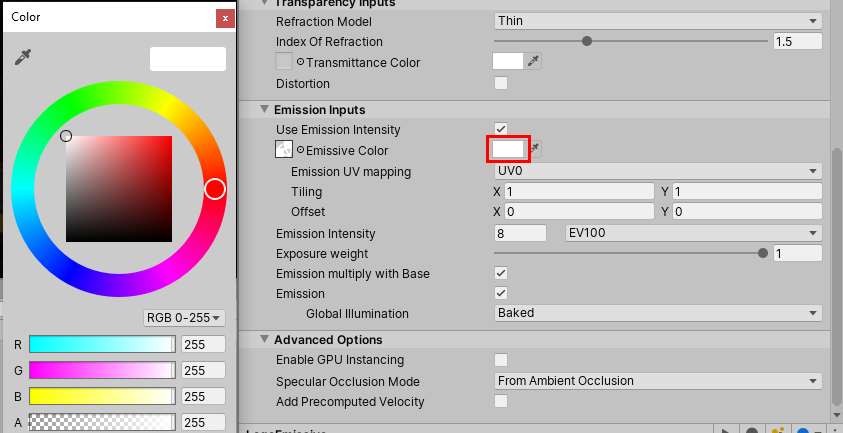Open the Refraction Model dropdown
The width and height of the screenshot is (843, 433).
[658, 21]
